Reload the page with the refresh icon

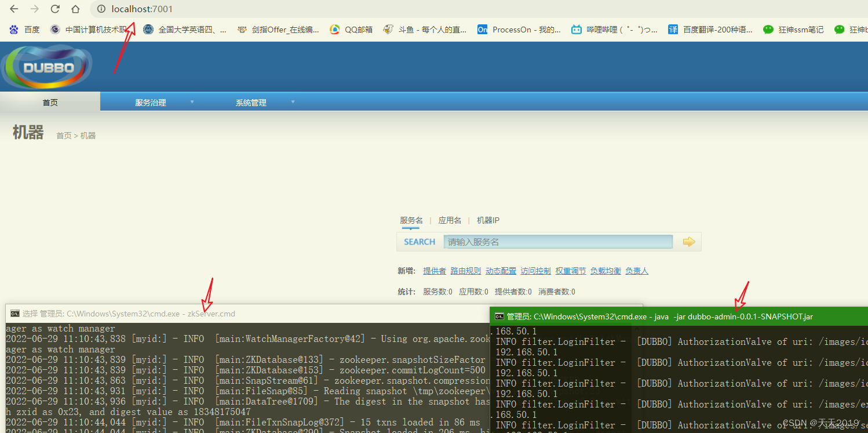[55, 9]
